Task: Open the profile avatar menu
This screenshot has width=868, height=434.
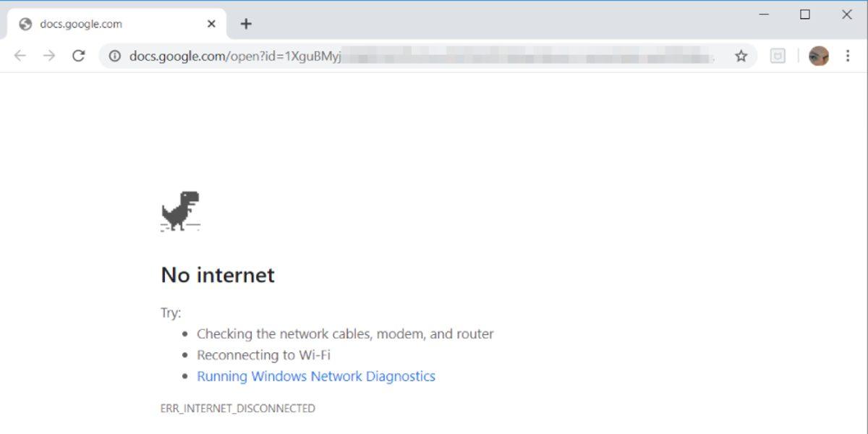Action: [818, 56]
